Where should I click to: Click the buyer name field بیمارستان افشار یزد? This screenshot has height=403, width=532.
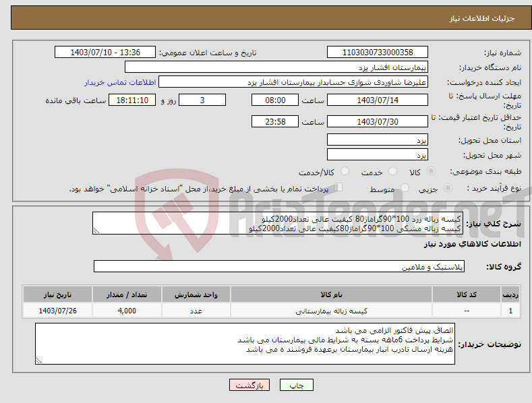[x=276, y=67]
